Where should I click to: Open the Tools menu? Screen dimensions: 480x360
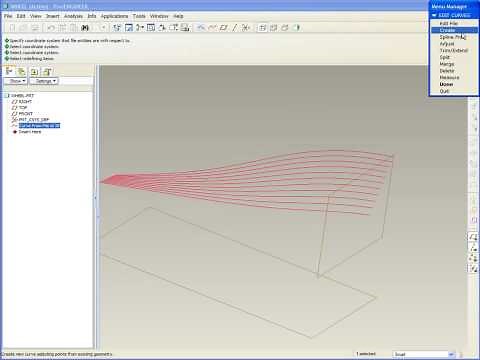pos(139,16)
